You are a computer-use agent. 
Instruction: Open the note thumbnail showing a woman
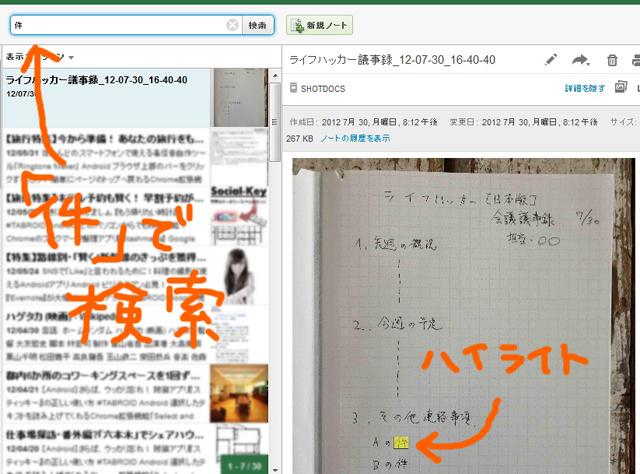click(239, 276)
